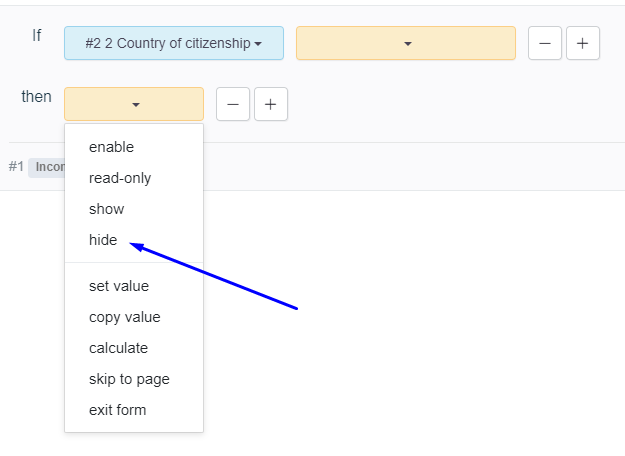Collapse the then action dropdown
The image size is (625, 456).
134,104
